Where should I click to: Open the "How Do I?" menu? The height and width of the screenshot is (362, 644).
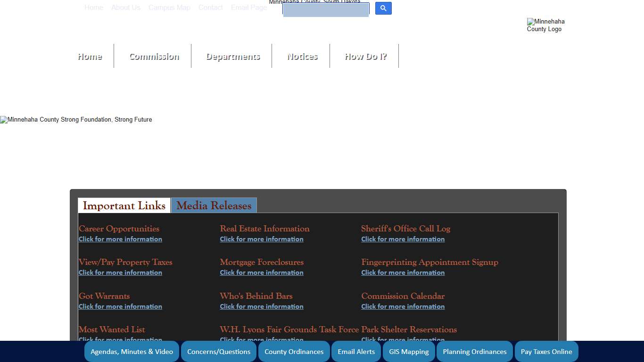point(365,56)
